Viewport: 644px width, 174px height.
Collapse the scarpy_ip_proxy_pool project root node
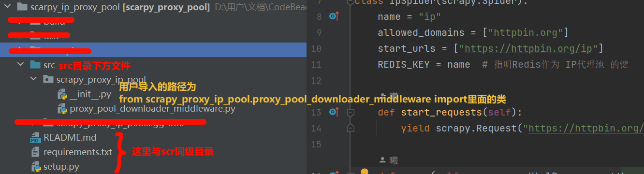7,7
